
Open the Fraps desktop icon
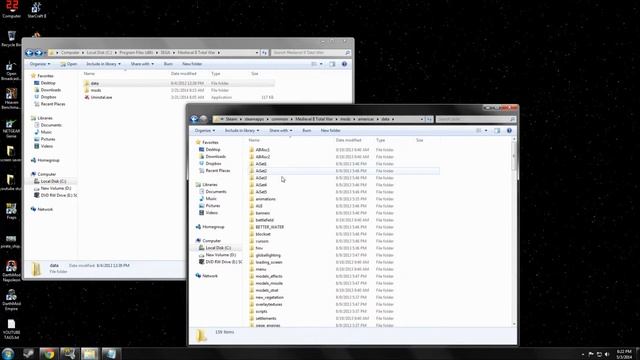coord(11,211)
